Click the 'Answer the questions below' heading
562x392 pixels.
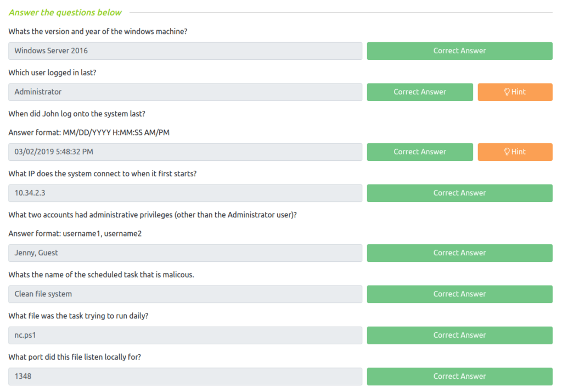click(65, 13)
